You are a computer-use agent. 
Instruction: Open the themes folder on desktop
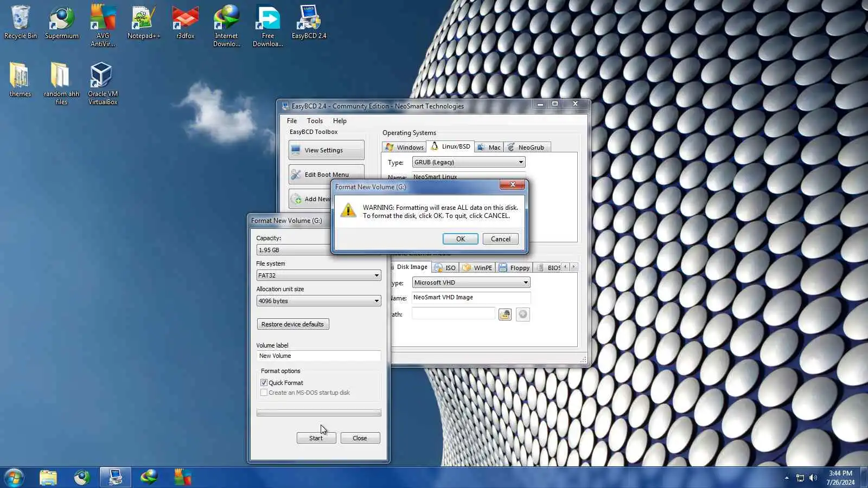click(x=20, y=79)
